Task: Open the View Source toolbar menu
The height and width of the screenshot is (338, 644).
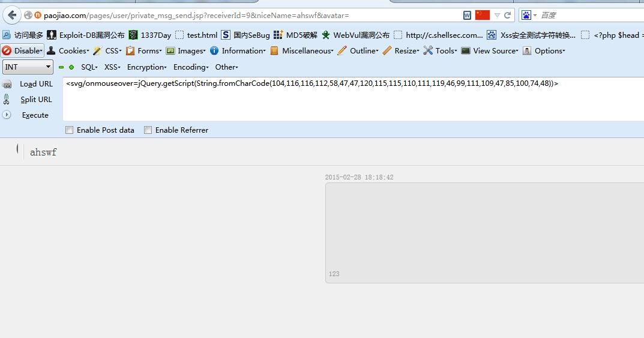Action: pos(490,50)
